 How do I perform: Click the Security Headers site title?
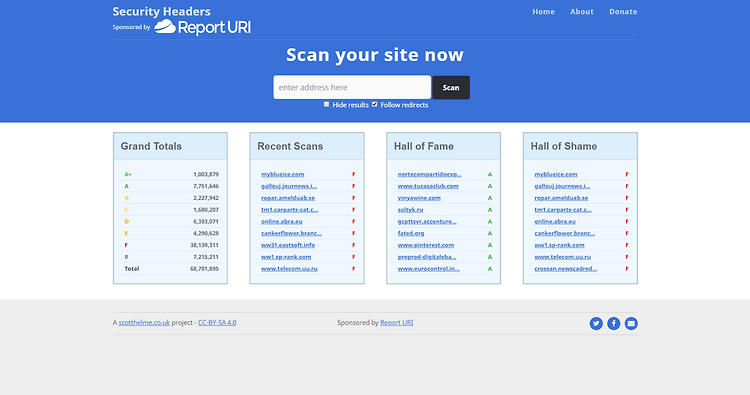[161, 11]
